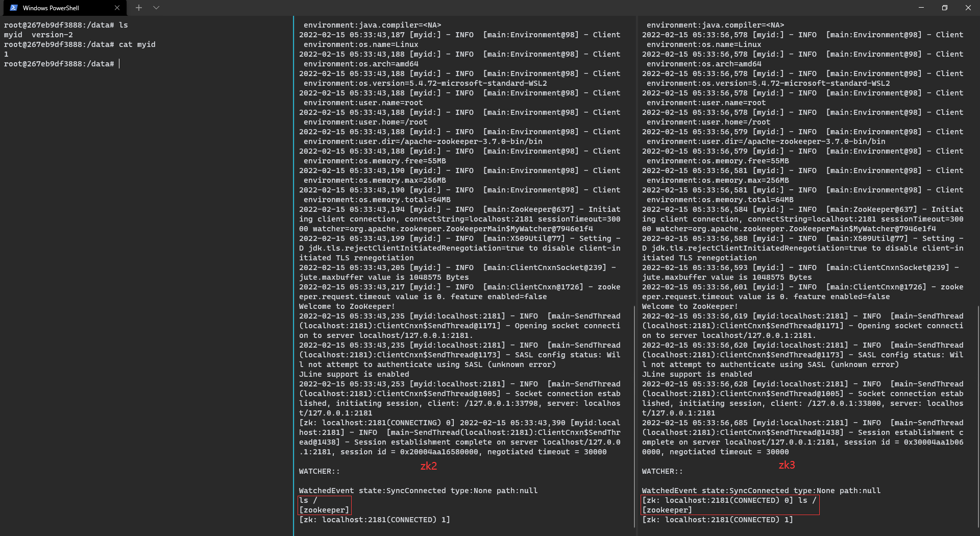Screen dimensions: 980x536
Task: Click right pane '[zk: localhost:2181(CONNECTED) 1]' prompt
Action: 718,520
